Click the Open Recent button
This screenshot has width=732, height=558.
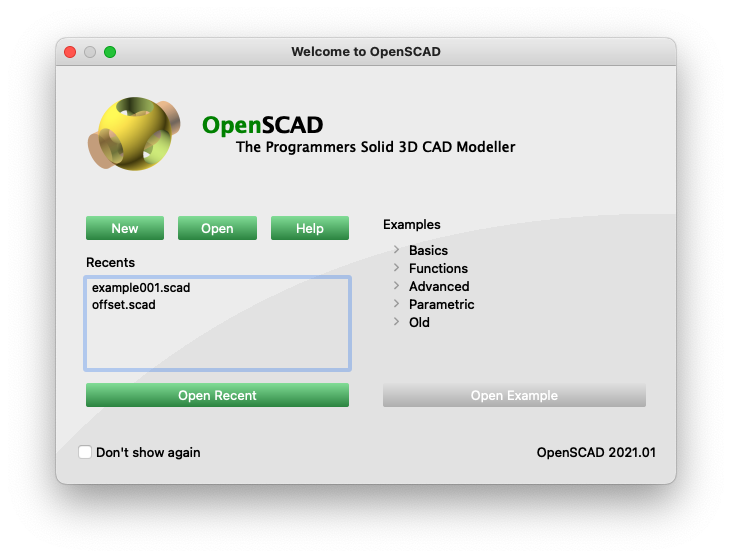(x=217, y=395)
